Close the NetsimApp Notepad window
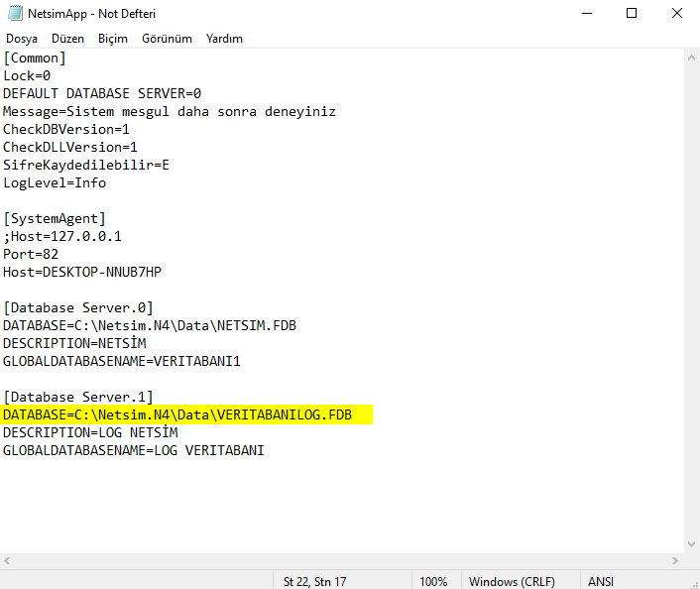Screen dimensions: 700x589 (x=677, y=14)
